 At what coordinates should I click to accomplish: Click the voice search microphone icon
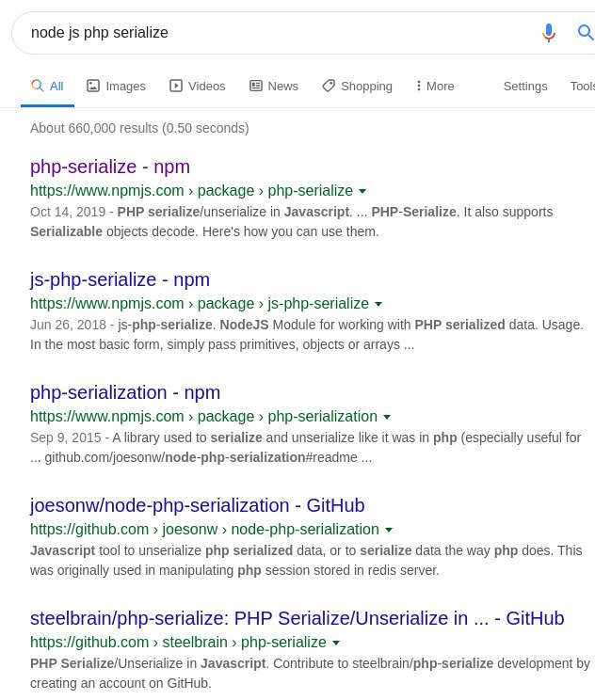point(549,33)
